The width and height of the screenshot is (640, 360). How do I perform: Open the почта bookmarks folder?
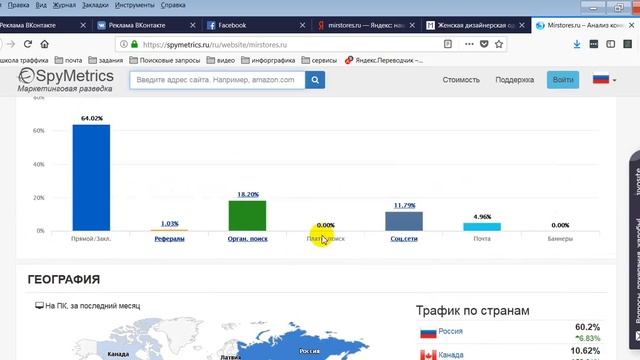click(69, 60)
